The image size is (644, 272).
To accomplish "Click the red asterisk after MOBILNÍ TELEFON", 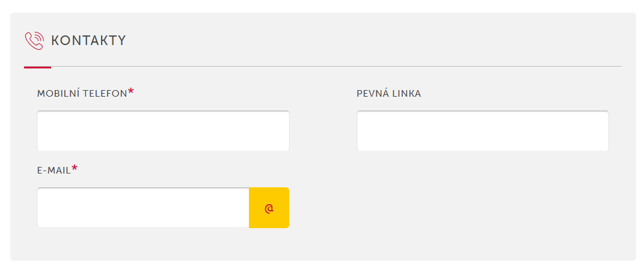I will pyautogui.click(x=131, y=91).
